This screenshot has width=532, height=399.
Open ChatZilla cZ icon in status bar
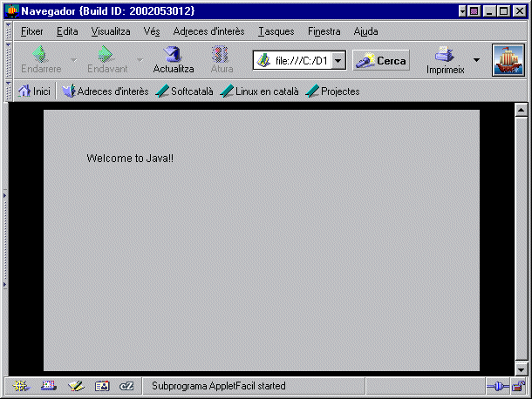[x=126, y=386]
